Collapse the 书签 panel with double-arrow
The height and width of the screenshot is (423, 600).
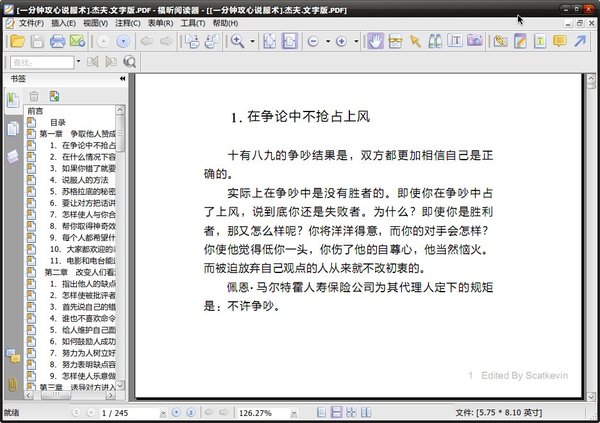[x=122, y=78]
